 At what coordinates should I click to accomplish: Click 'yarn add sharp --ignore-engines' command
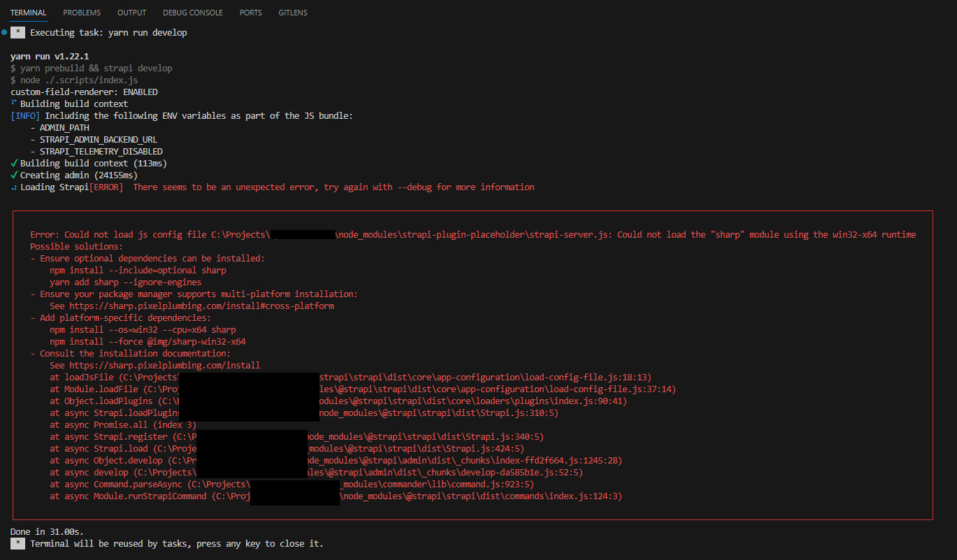click(126, 282)
